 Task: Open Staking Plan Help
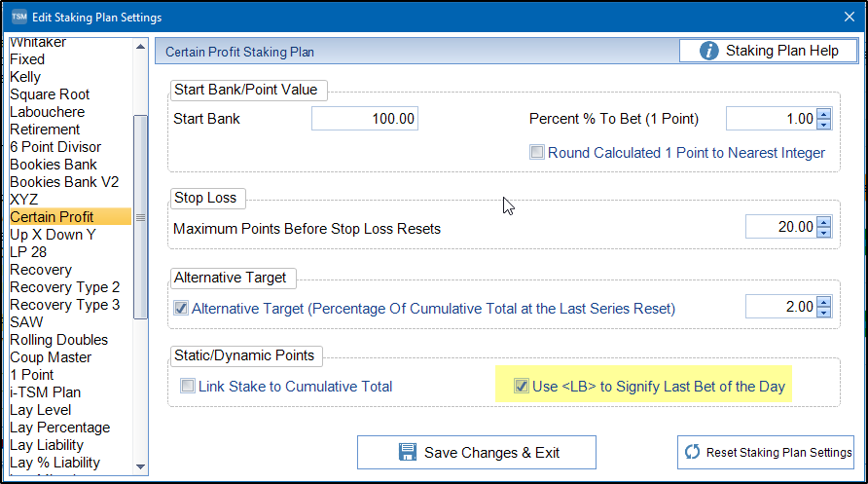point(768,51)
